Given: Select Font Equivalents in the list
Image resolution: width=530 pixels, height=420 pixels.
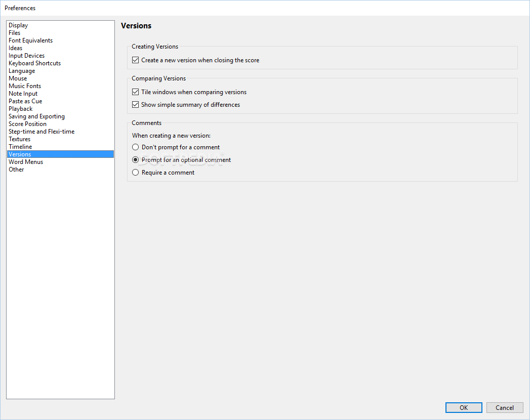Looking at the screenshot, I should point(30,40).
